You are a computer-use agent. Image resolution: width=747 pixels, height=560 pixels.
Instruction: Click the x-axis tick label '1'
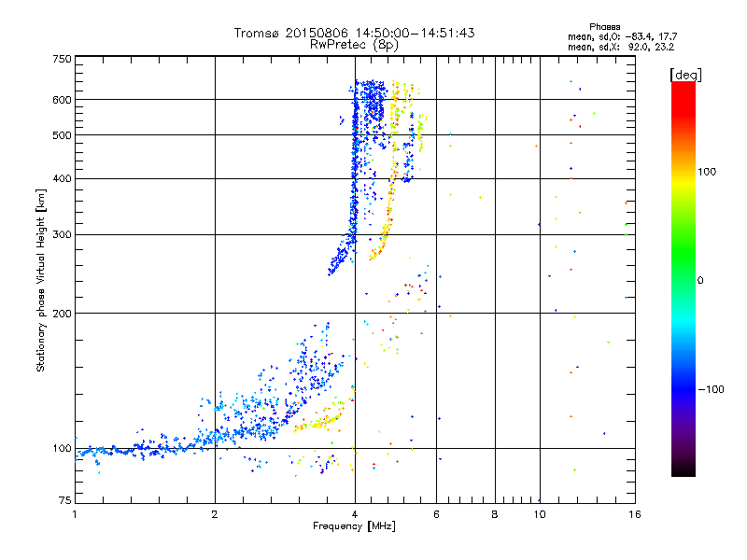[75, 514]
